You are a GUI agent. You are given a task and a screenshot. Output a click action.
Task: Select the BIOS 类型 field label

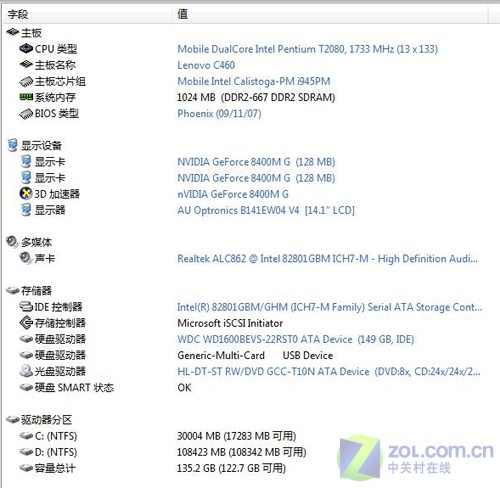point(57,114)
